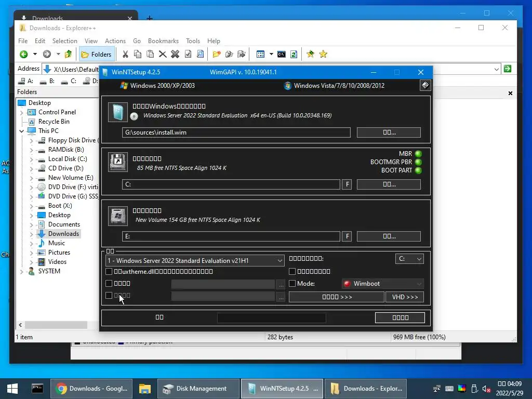This screenshot has height=399, width=532.
Task: Click the Add Bookmark star-plus icon
Action: pyautogui.click(x=311, y=54)
